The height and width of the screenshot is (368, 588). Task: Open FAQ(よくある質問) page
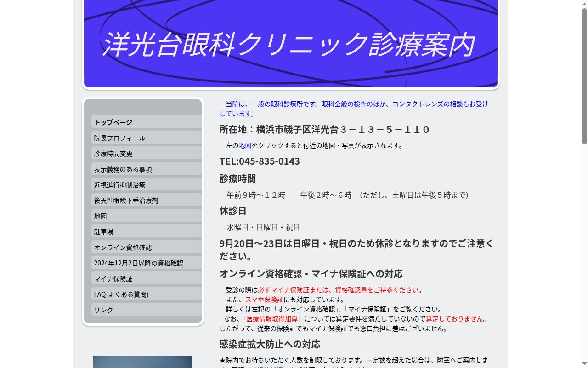(146, 294)
